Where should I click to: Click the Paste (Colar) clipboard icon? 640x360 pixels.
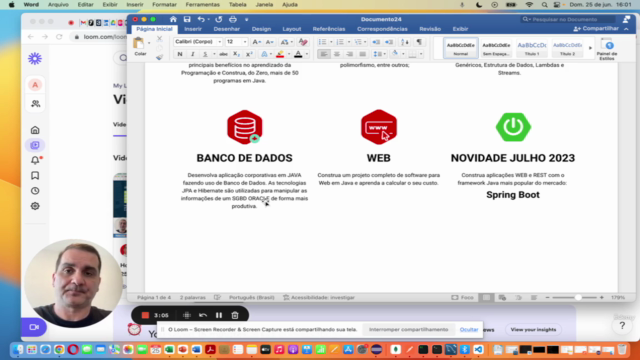click(139, 43)
